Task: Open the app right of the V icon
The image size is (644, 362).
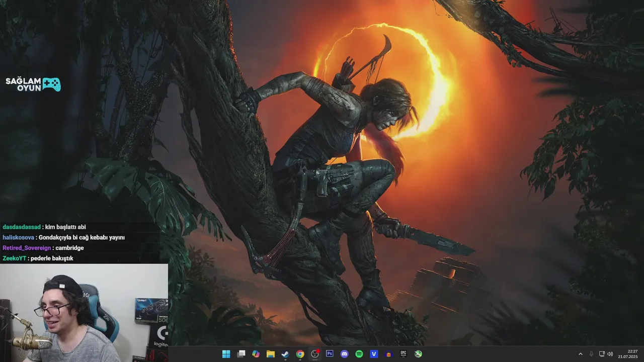Action: point(388,354)
